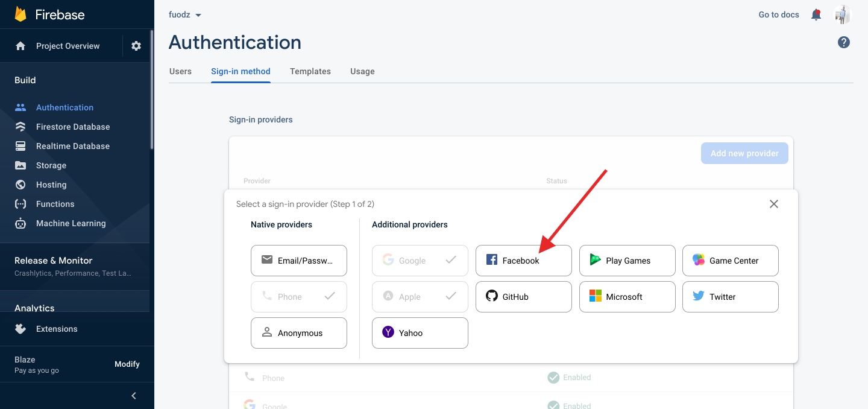The height and width of the screenshot is (409, 868).
Task: Open the Templates tab
Action: click(310, 71)
